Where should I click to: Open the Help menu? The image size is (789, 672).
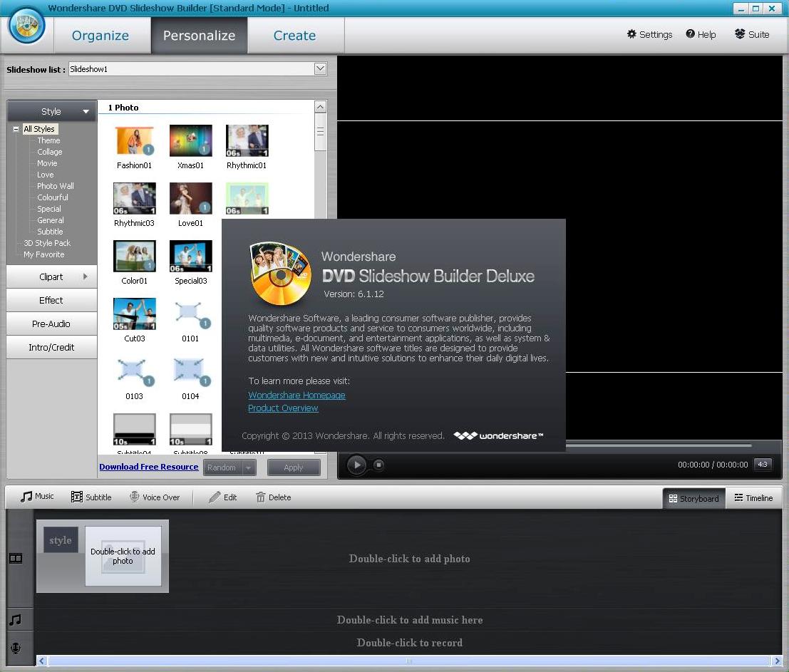pyautogui.click(x=701, y=34)
